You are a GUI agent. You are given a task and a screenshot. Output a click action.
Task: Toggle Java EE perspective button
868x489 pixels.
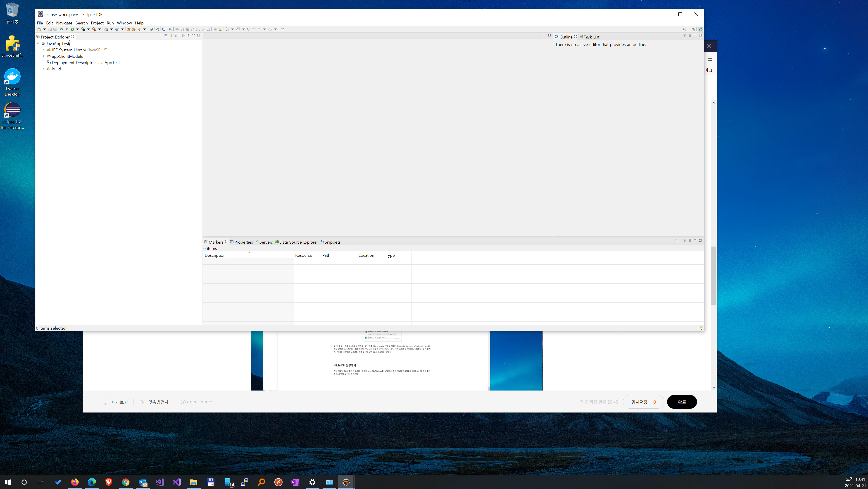coord(701,29)
